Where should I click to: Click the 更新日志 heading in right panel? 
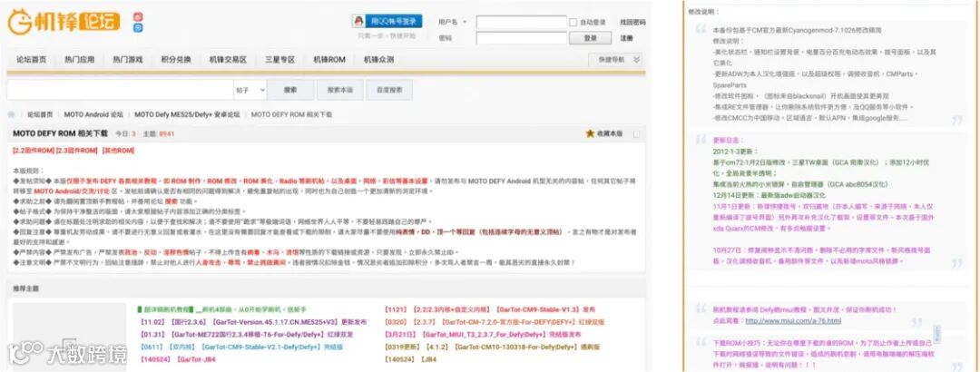coord(728,140)
